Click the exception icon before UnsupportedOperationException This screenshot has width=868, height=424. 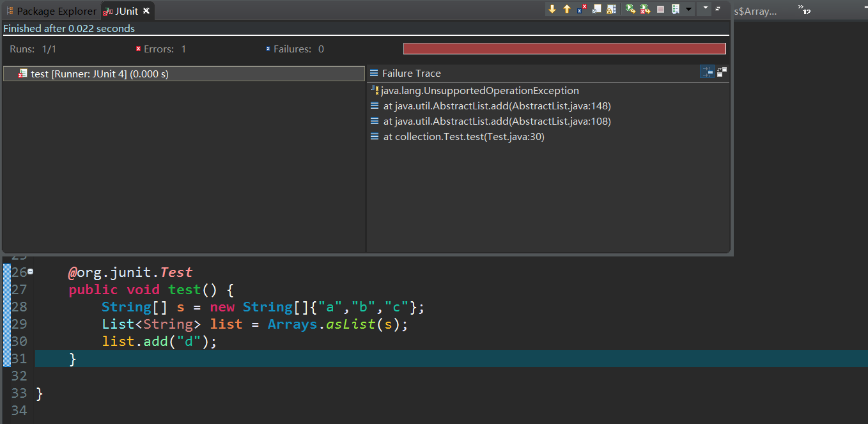pos(375,91)
